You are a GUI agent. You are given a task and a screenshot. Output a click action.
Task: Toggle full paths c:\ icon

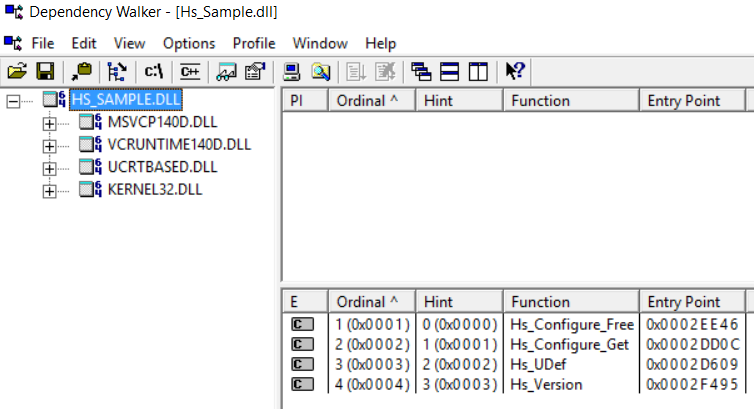coord(154,72)
